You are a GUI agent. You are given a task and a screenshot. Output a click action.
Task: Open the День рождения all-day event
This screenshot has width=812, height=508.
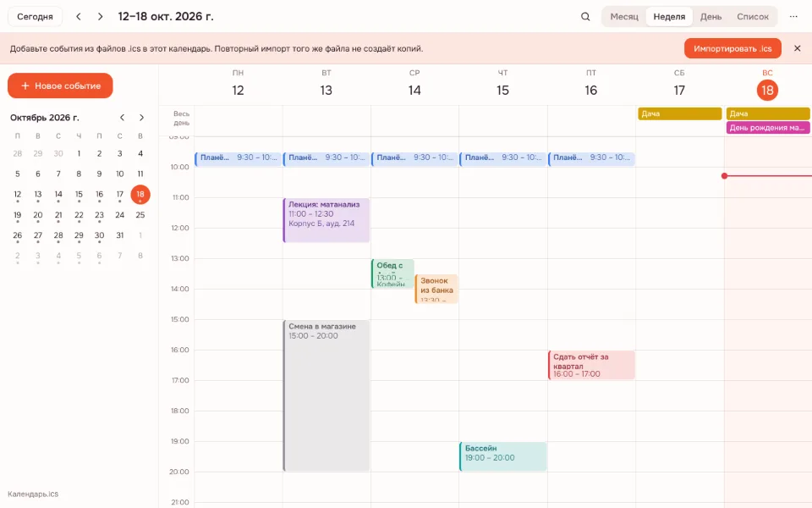pyautogui.click(x=768, y=128)
